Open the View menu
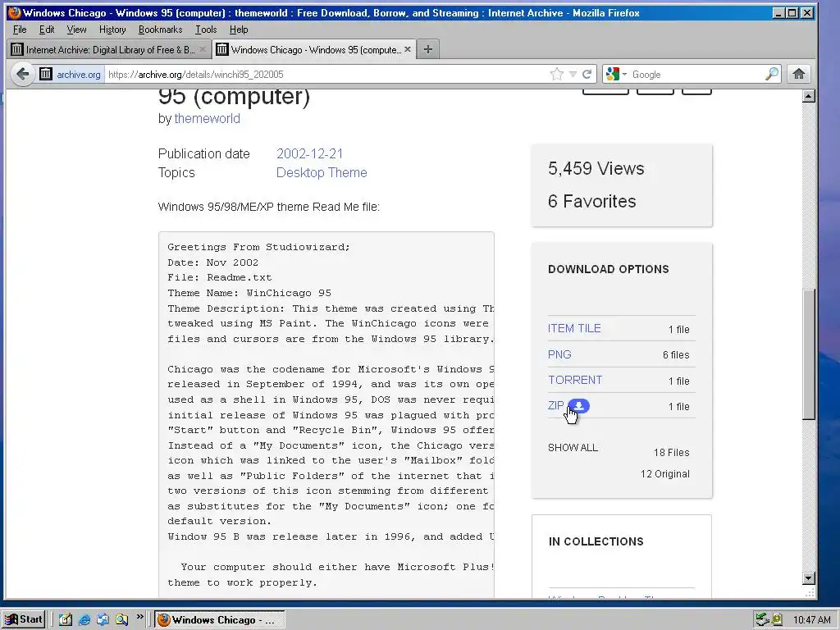Screen dimensions: 840x630 click(76, 30)
